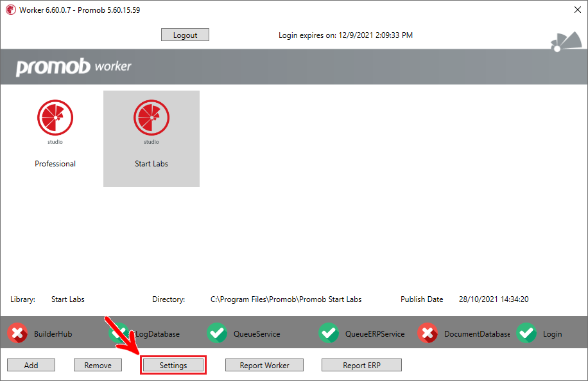Click the 'BuilderHub' status label
This screenshot has width=588, height=381.
53,333
